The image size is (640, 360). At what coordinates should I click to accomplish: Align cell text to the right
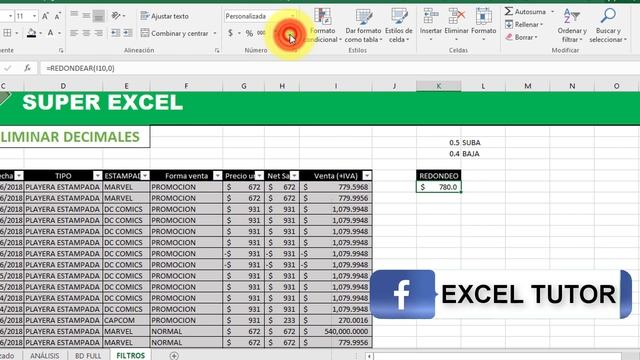[x=98, y=33]
